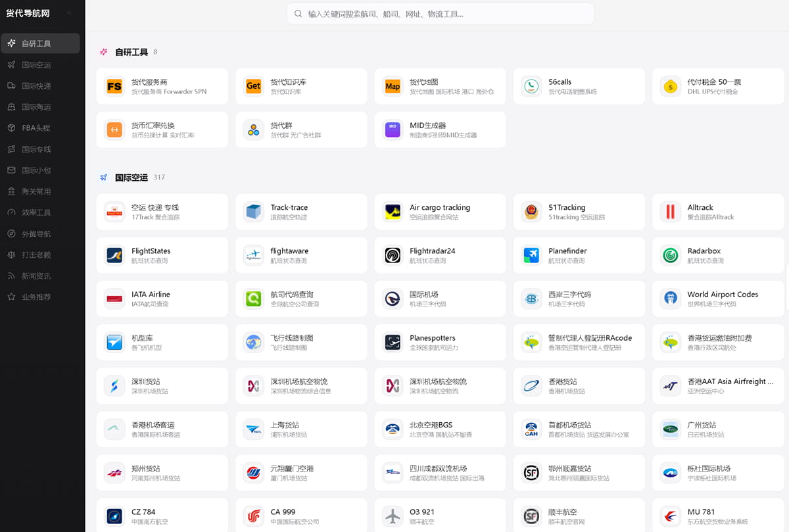Open the 广州货站 card

pos(718,429)
